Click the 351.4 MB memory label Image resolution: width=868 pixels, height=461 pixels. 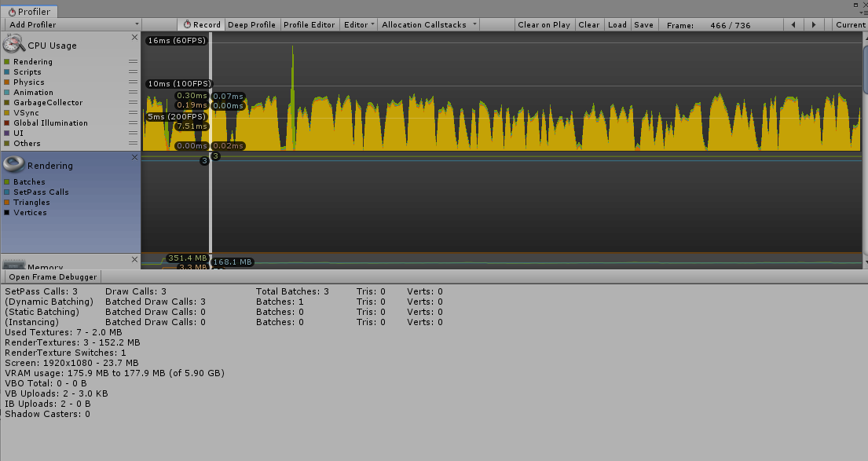pyautogui.click(x=187, y=258)
